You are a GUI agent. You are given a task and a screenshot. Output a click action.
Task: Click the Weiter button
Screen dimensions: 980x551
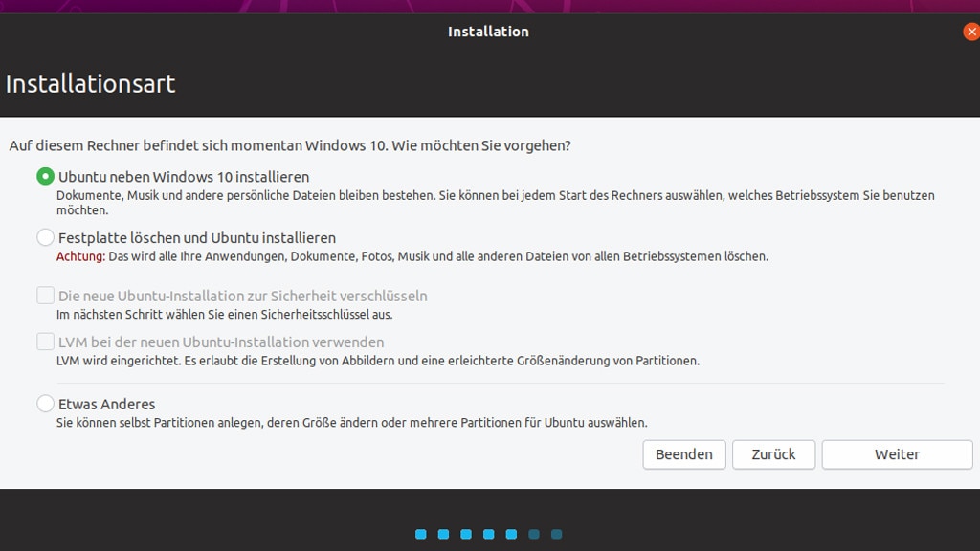(897, 454)
